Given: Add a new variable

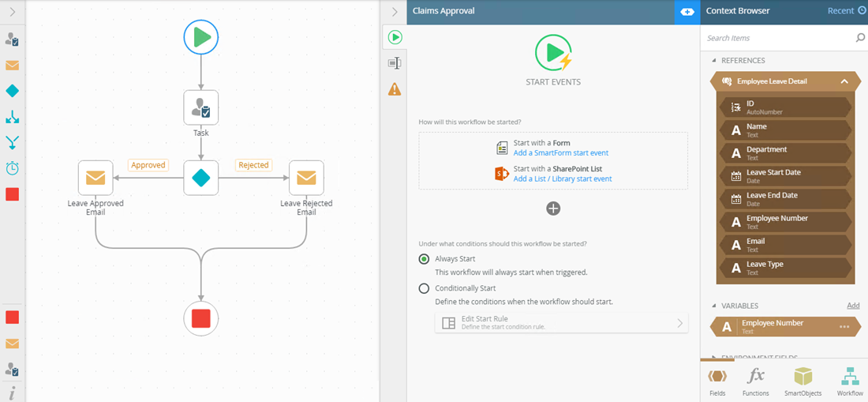Looking at the screenshot, I should [x=853, y=306].
